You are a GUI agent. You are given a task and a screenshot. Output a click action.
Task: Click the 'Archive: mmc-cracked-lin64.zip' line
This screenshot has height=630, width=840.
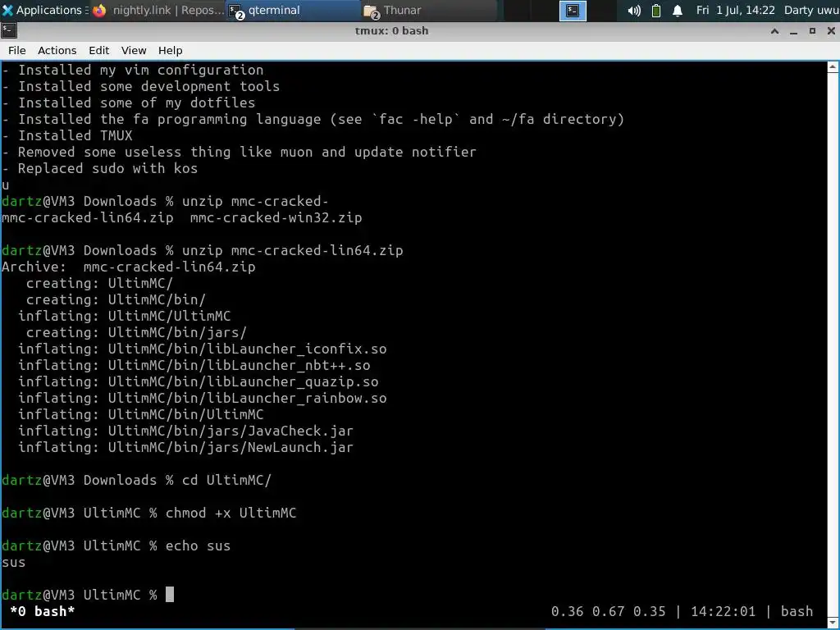[129, 267]
